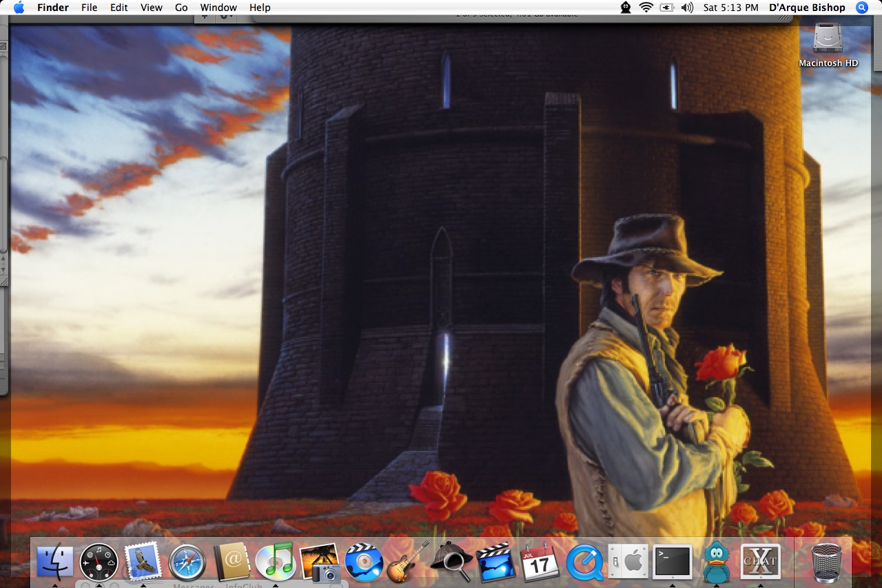Open the Go menu
Screen dimensions: 882x588
click(x=181, y=8)
